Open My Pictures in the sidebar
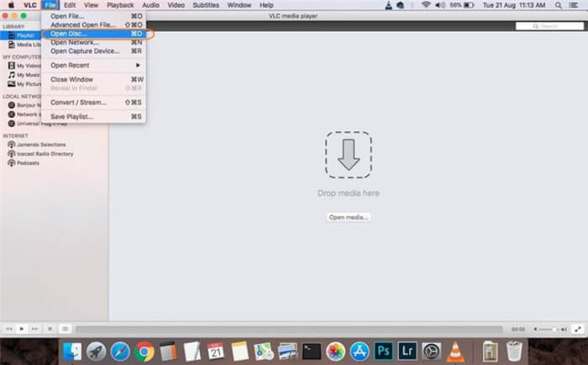This screenshot has width=588, height=365. point(24,84)
